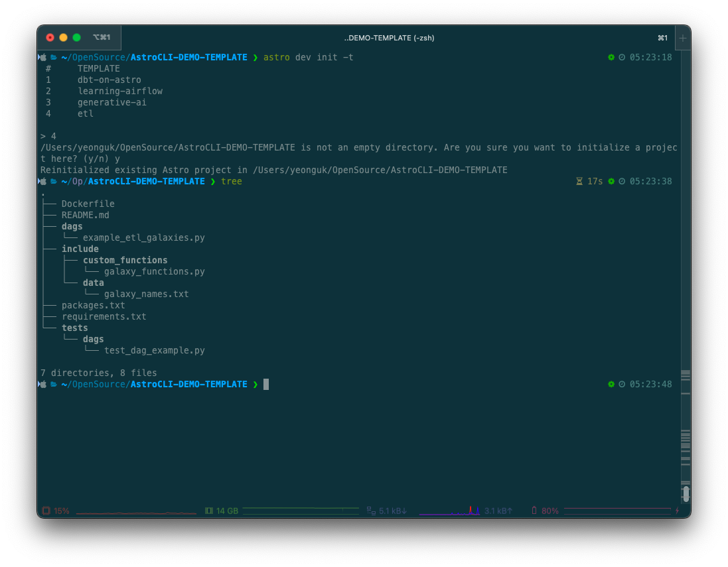728x567 pixels.
Task: Click folder icon in the 'astro dev init' prompt
Action: (x=54, y=58)
